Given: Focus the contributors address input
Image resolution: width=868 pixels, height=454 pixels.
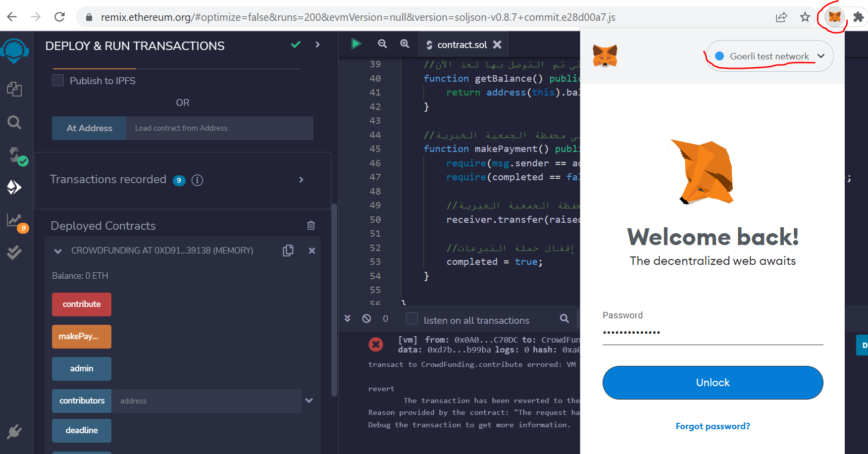Looking at the screenshot, I should (206, 401).
